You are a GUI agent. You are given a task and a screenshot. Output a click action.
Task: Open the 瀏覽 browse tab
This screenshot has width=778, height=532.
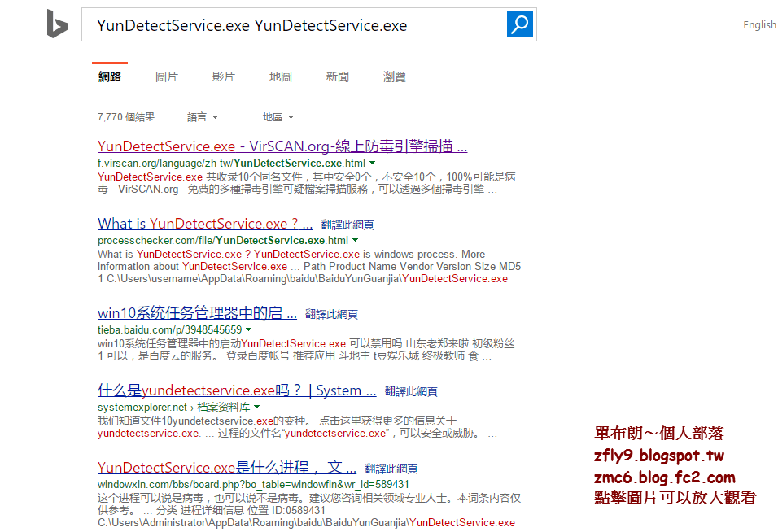click(x=395, y=76)
